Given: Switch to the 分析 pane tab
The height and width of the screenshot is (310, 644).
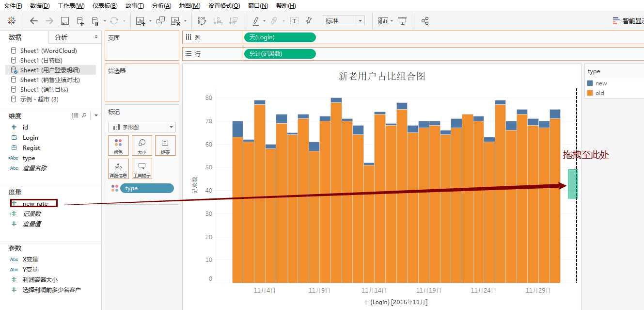Looking at the screenshot, I should [61, 37].
